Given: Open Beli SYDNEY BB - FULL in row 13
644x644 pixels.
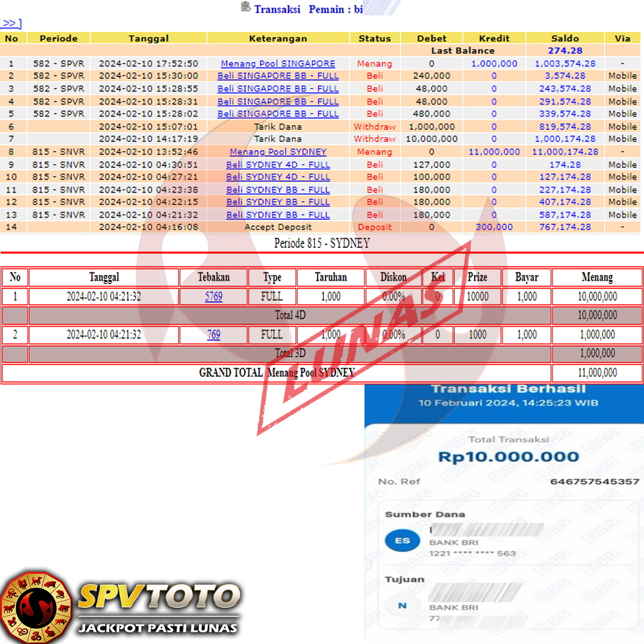Looking at the screenshot, I should pos(278,214).
